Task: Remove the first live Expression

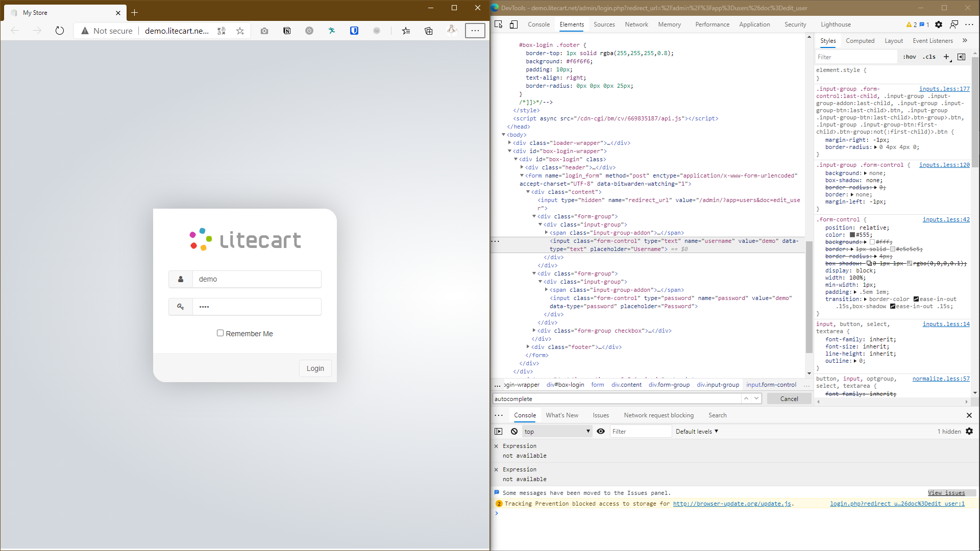Action: pyautogui.click(x=496, y=446)
